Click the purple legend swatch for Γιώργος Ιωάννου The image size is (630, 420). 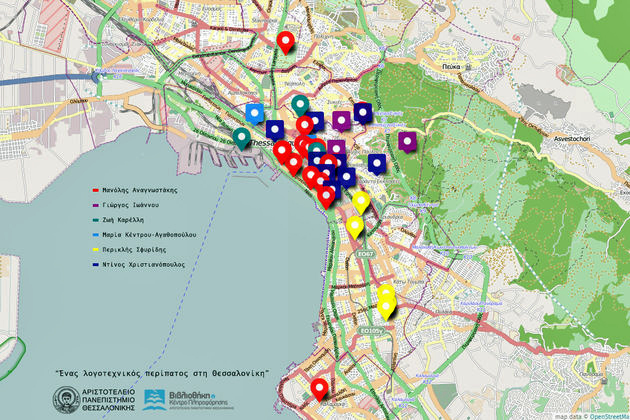[96, 205]
